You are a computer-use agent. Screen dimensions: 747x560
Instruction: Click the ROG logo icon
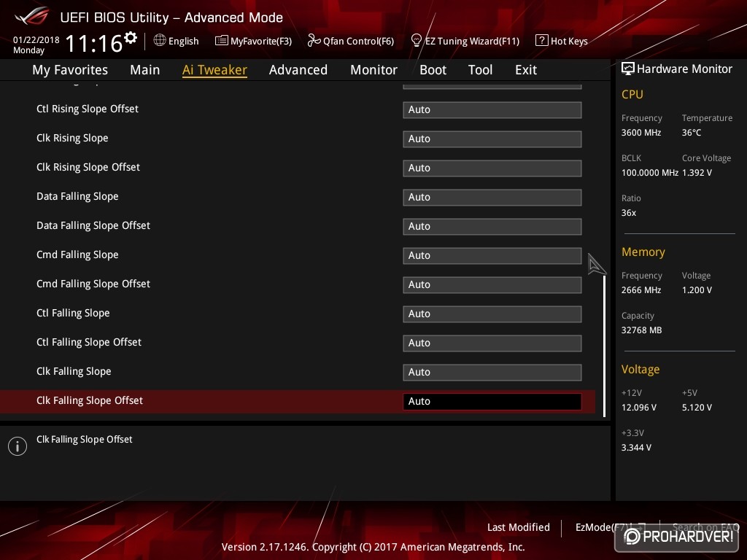tap(31, 16)
